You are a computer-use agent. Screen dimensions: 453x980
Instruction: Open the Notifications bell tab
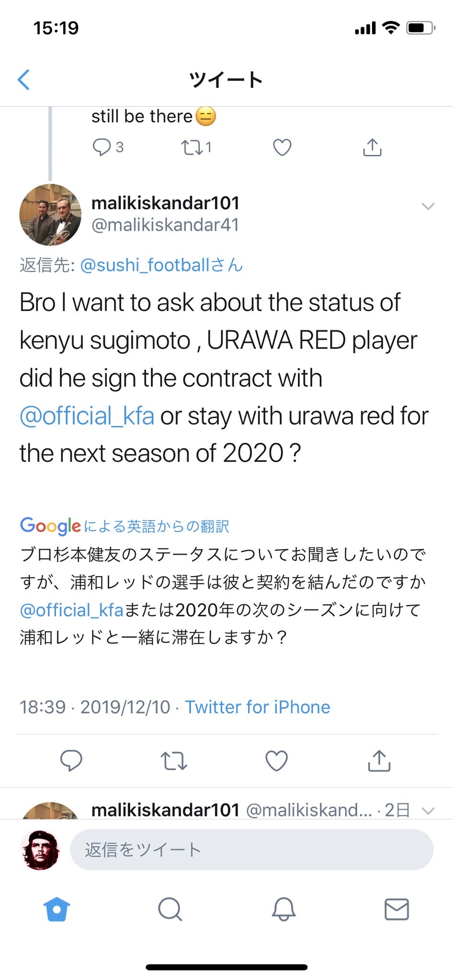[283, 909]
